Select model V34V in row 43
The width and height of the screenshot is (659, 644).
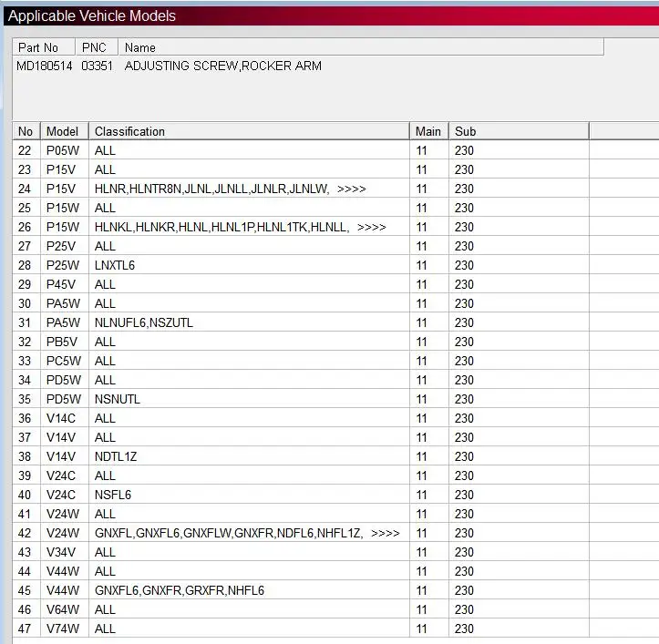click(x=61, y=552)
